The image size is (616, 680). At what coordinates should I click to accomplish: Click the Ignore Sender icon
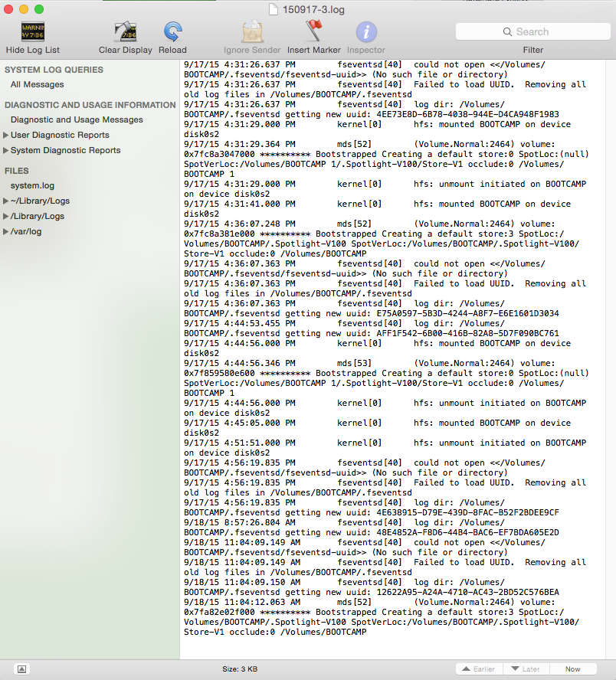click(252, 31)
